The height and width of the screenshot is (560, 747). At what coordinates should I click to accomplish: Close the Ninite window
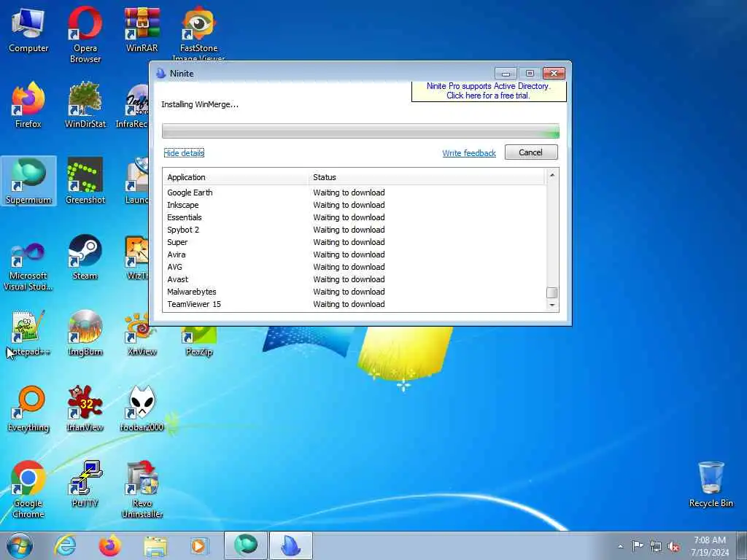tap(554, 74)
